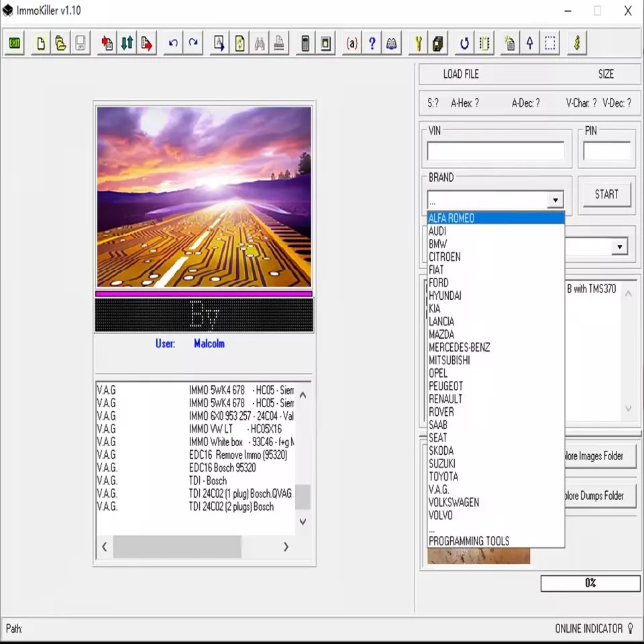Screen dimensions: 644x644
Task: Click the {a} character conversion icon
Action: pyautogui.click(x=352, y=43)
